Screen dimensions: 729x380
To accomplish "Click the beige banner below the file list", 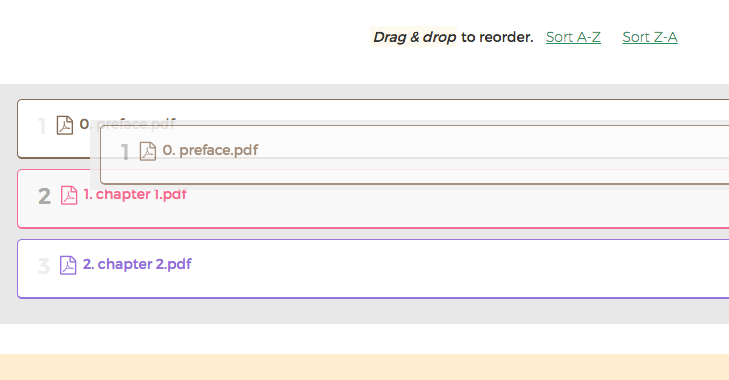I will (364, 367).
